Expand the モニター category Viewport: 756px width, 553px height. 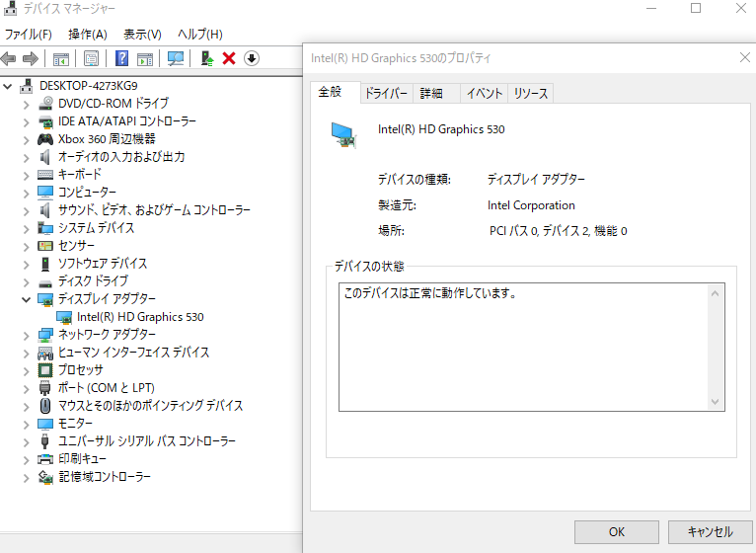coord(26,425)
